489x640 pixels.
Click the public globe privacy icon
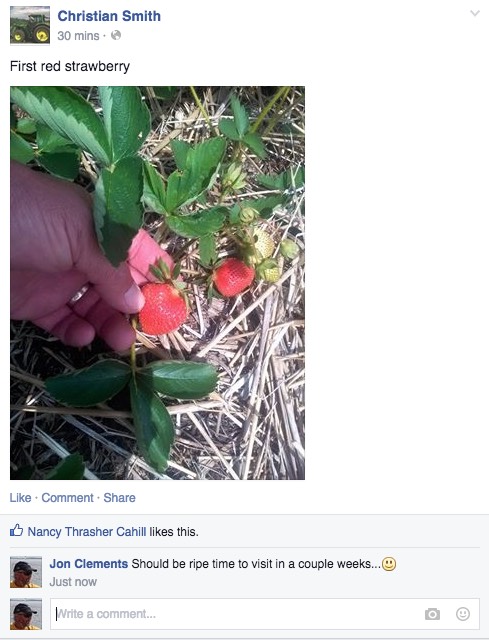pos(116,36)
